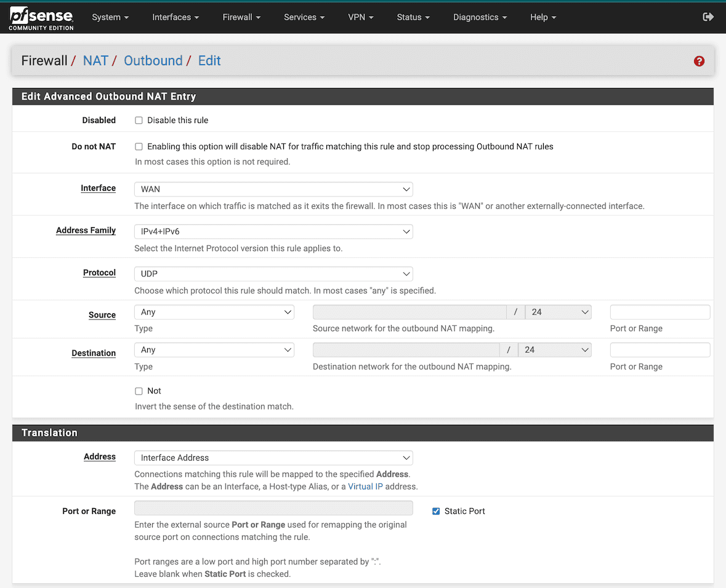Check the Not checkbox to invert destination match

coord(139,390)
